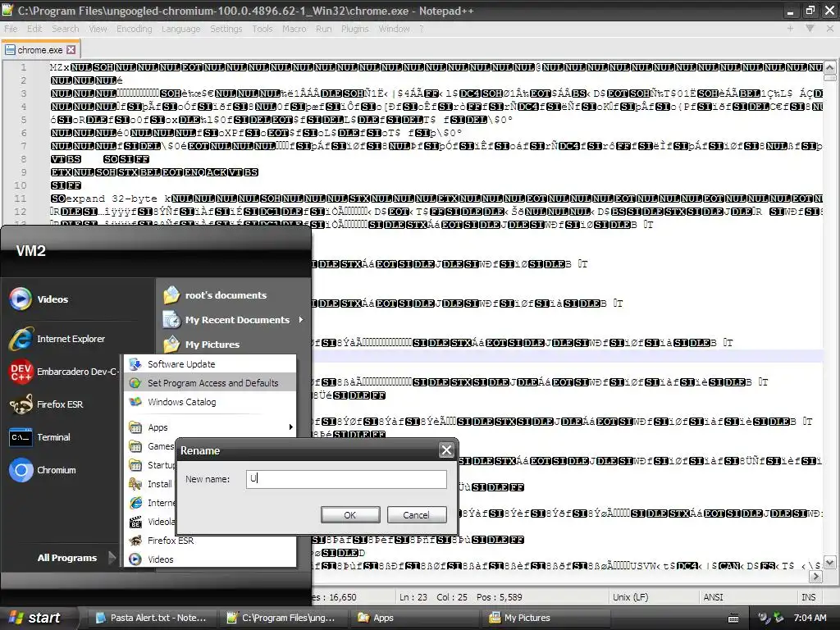Close the chrome.exe tab
Image resolution: width=840 pixels, height=630 pixels.
(x=71, y=50)
